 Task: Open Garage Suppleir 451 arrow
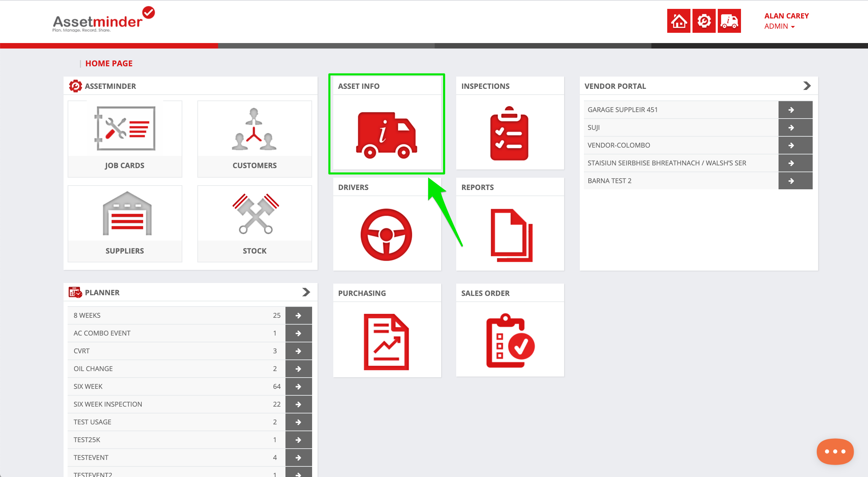(795, 110)
